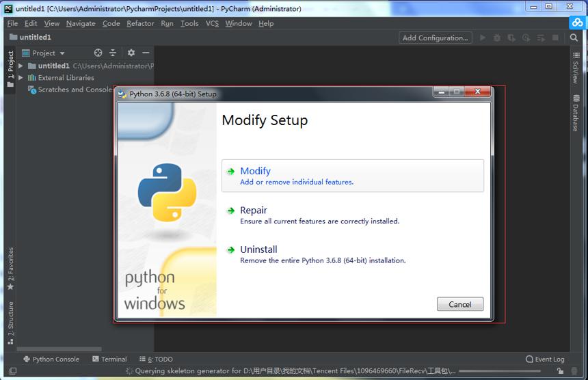
Task: Click the blue cloud icon at top right
Action: click(x=578, y=23)
